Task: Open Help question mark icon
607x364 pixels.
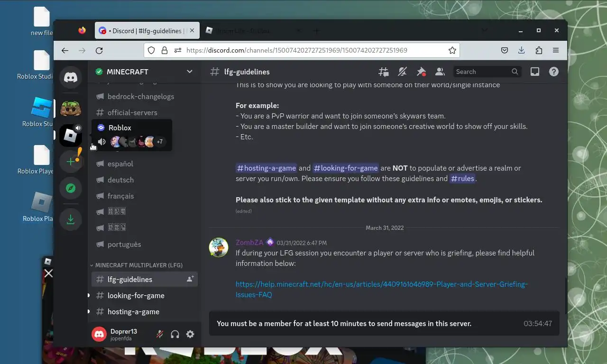Action: [553, 72]
